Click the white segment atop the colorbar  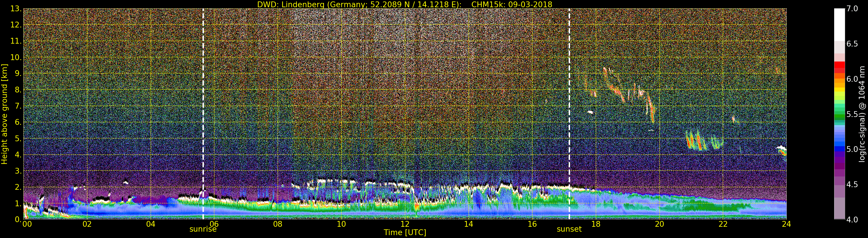pyautogui.click(x=839, y=25)
